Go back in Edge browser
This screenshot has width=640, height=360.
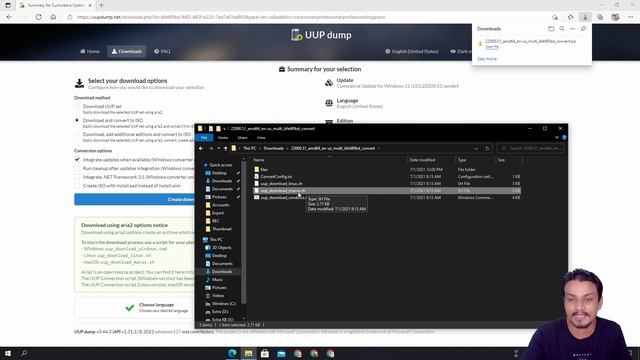pos(9,17)
